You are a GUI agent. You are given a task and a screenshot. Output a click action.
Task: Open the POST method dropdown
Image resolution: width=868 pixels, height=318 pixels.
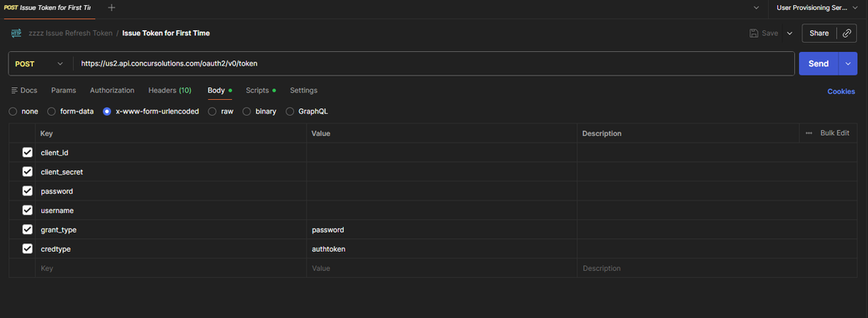[x=39, y=64]
